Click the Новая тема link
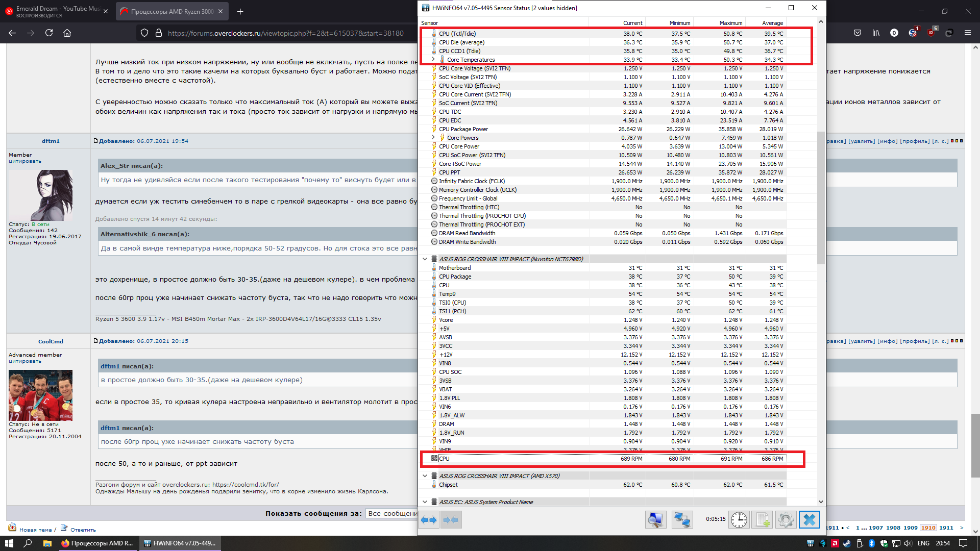This screenshot has width=980, height=551. coord(35,530)
